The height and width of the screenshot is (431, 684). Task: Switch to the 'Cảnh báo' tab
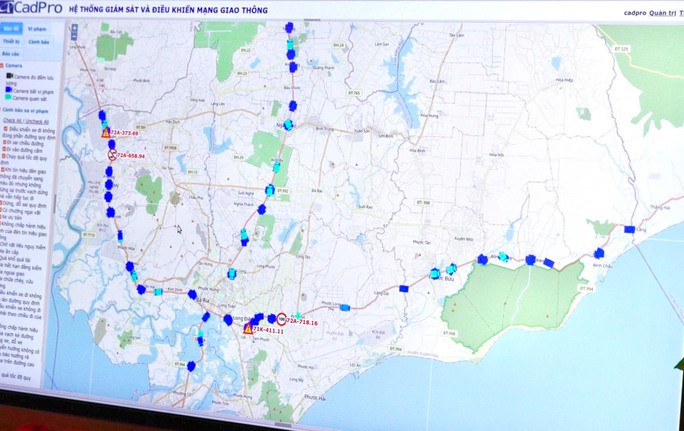coord(39,43)
